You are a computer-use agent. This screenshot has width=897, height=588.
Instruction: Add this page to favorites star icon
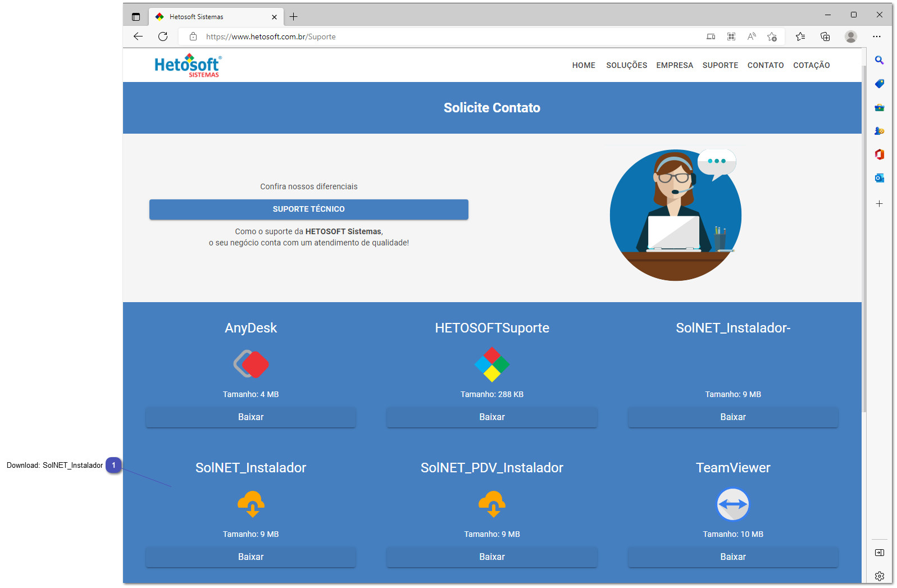772,37
